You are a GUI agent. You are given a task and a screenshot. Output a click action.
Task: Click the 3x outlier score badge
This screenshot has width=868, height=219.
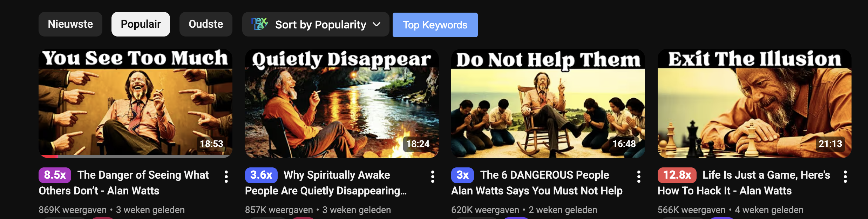[x=462, y=175]
